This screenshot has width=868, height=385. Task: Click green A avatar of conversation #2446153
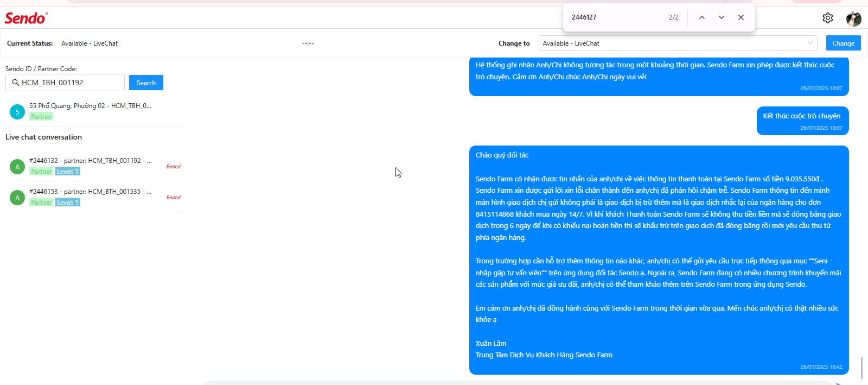[x=17, y=198]
